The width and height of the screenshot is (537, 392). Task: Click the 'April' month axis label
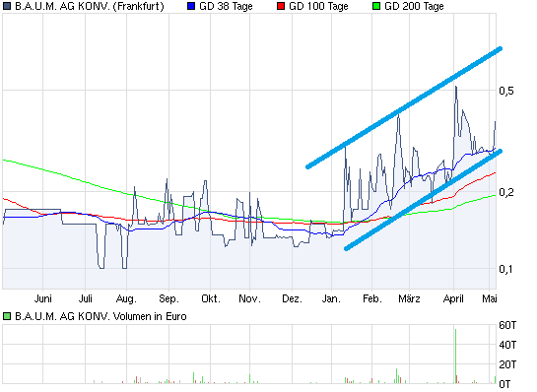pos(453,298)
